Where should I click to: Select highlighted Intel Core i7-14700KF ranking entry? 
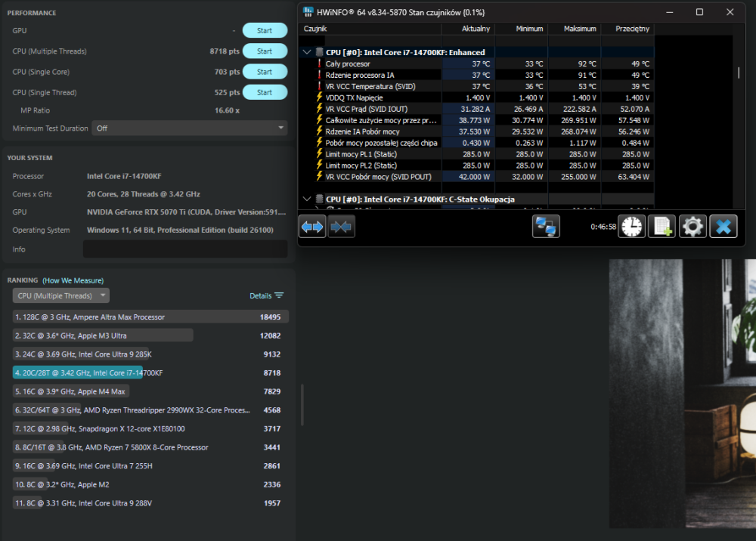[150, 373]
